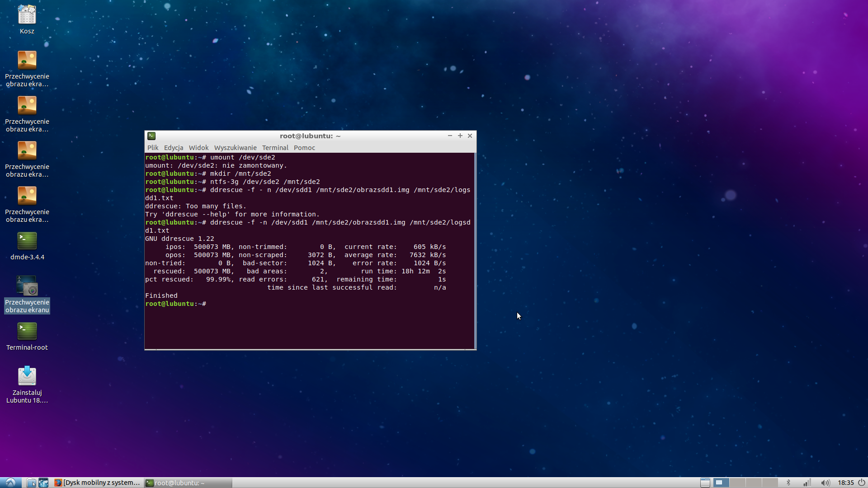This screenshot has height=488, width=868.
Task: Switch to the first (active) workspace in the pager
Action: click(721, 483)
